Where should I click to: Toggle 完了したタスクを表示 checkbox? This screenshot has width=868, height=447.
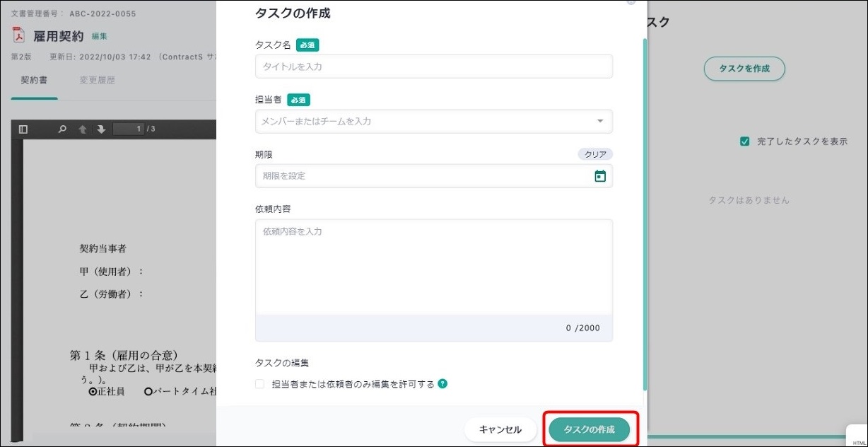[x=744, y=141]
